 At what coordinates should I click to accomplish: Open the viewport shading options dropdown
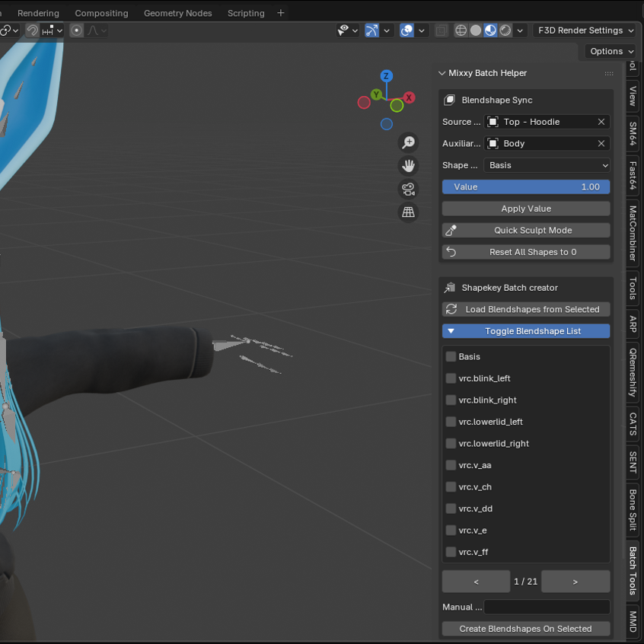tap(520, 30)
